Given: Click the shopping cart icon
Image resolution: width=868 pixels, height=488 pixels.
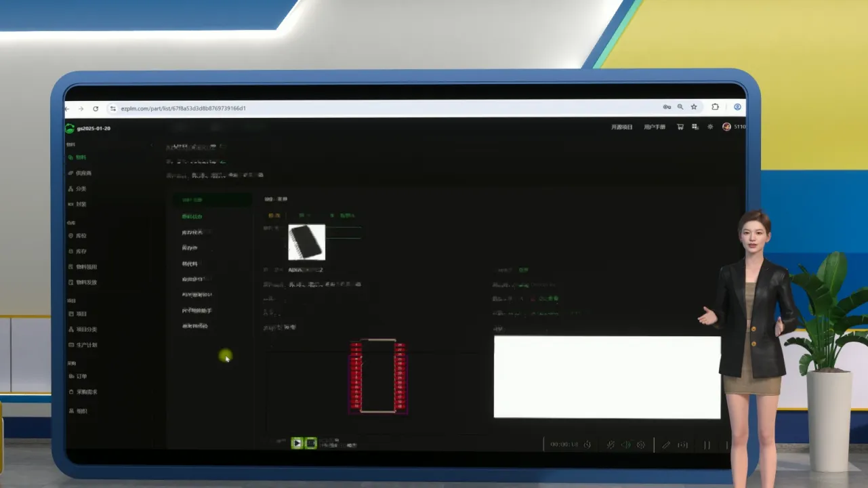Looking at the screenshot, I should 680,127.
